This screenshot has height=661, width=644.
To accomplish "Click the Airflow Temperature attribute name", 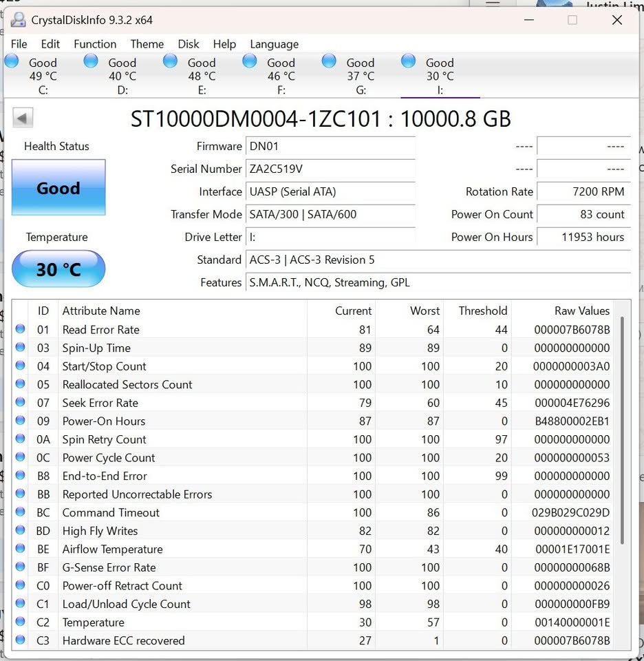I will tap(112, 549).
